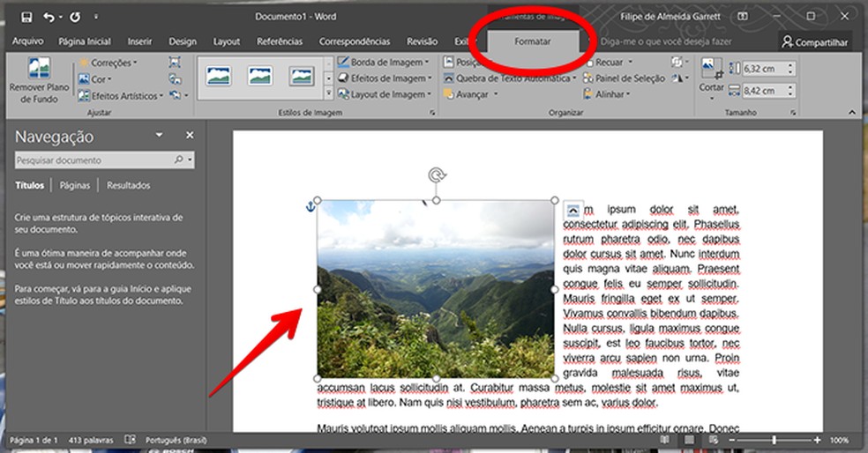Open the Inserir ribbon tab
Viewport: 868px width, 453px height.
click(139, 41)
